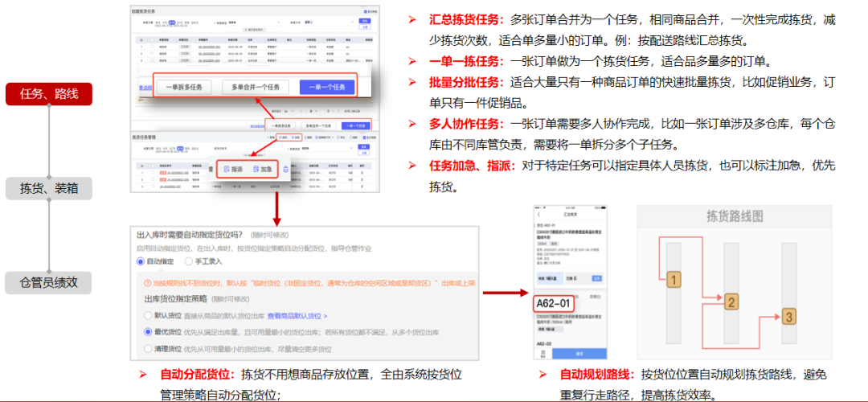The width and height of the screenshot is (868, 402).
Task: Open the 查看商品默认货位 link
Action: click(x=297, y=316)
